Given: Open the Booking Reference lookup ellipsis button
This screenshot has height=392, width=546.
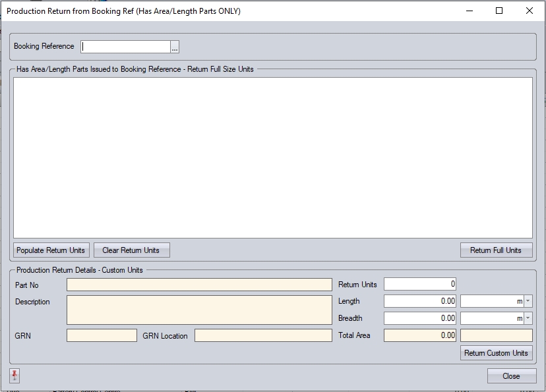Looking at the screenshot, I should tap(175, 47).
